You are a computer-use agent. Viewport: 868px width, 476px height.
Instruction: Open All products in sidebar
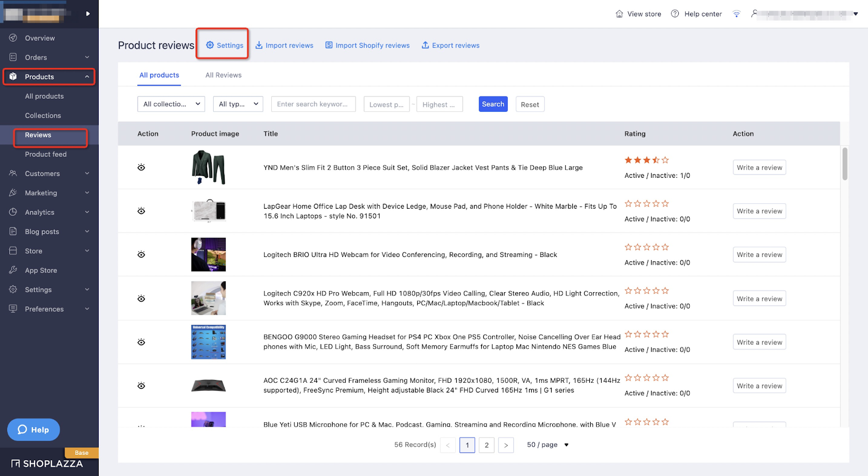(x=44, y=96)
